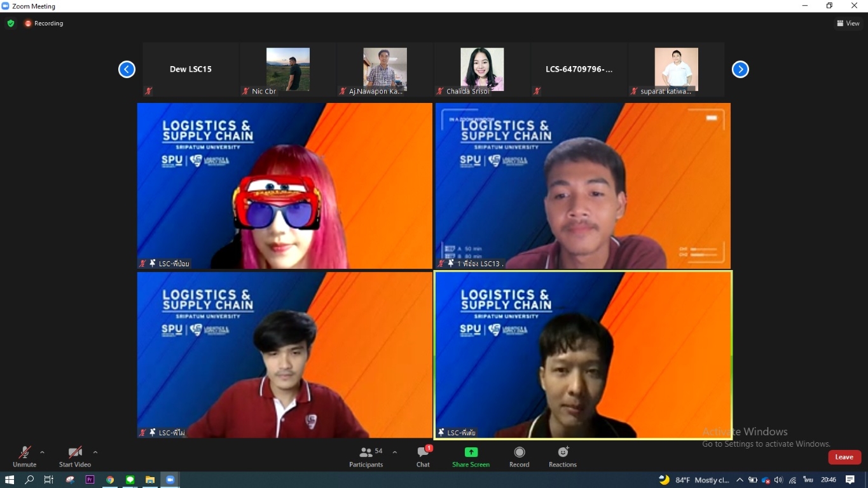This screenshot has width=868, height=488.
Task: Switch the Thai input language indicator
Action: tap(808, 480)
